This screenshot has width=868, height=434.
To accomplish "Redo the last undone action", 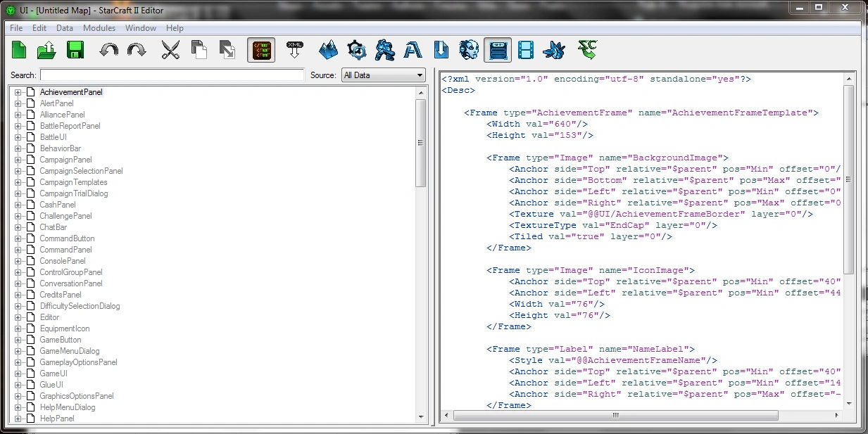I will tap(137, 50).
